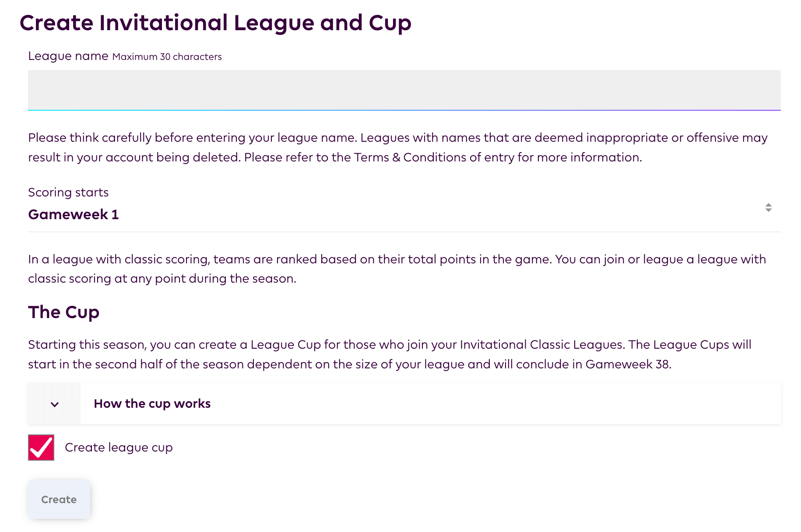Click the Gameweek 38 mention in cup description
Viewport: 801px width, 532px height.
627,364
